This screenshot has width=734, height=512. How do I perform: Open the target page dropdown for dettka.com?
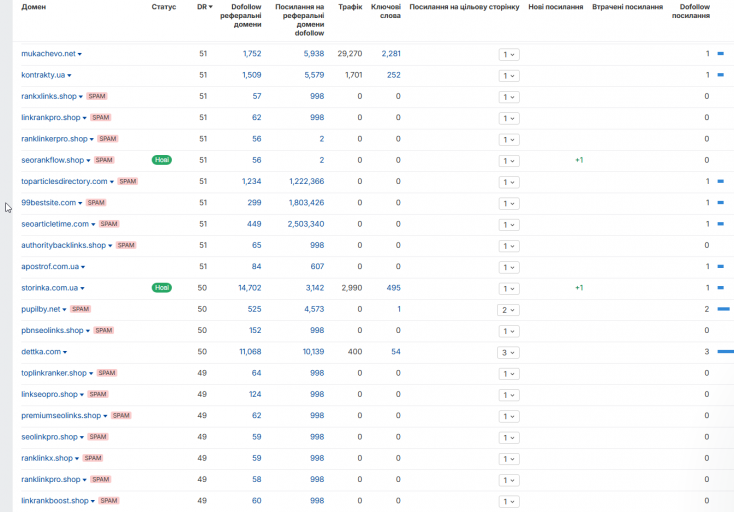tap(508, 352)
